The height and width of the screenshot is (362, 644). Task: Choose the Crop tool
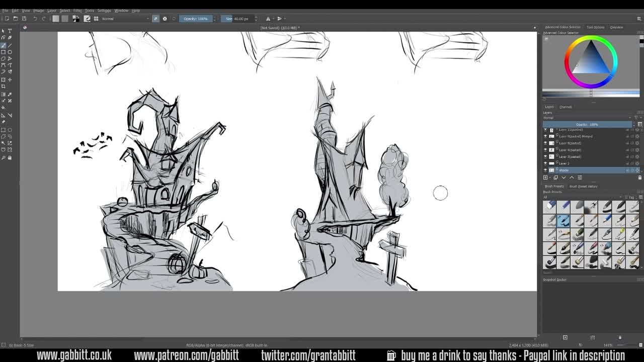pos(3,86)
